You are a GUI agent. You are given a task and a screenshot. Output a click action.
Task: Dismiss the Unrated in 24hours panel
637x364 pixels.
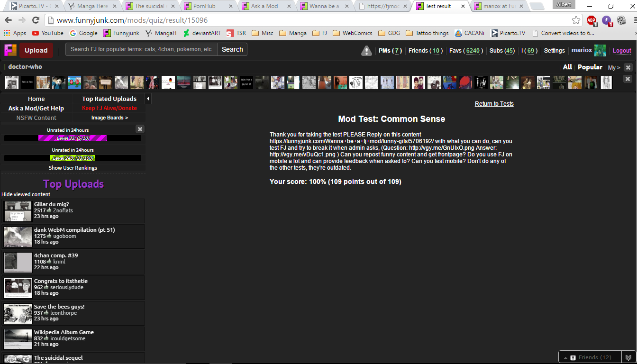(140, 129)
